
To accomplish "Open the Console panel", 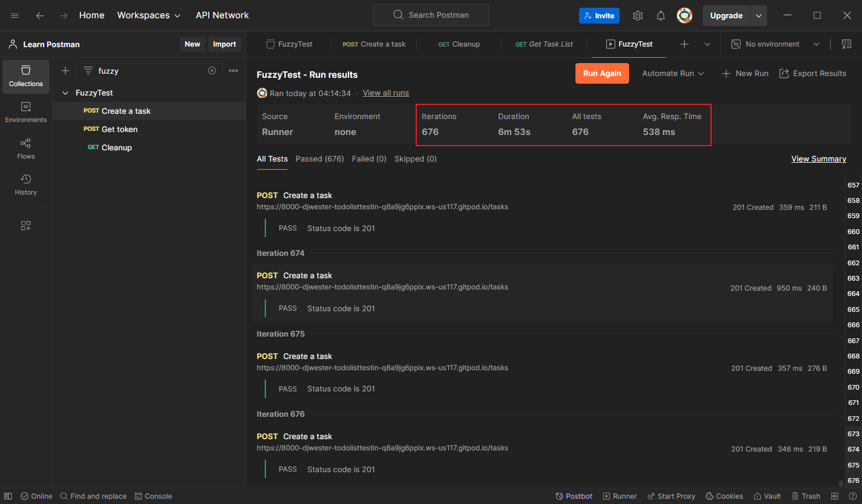I will pos(153,496).
